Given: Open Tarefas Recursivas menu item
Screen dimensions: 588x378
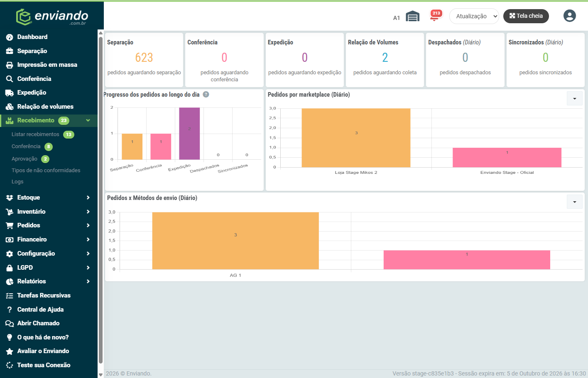Looking at the screenshot, I should click(44, 295).
